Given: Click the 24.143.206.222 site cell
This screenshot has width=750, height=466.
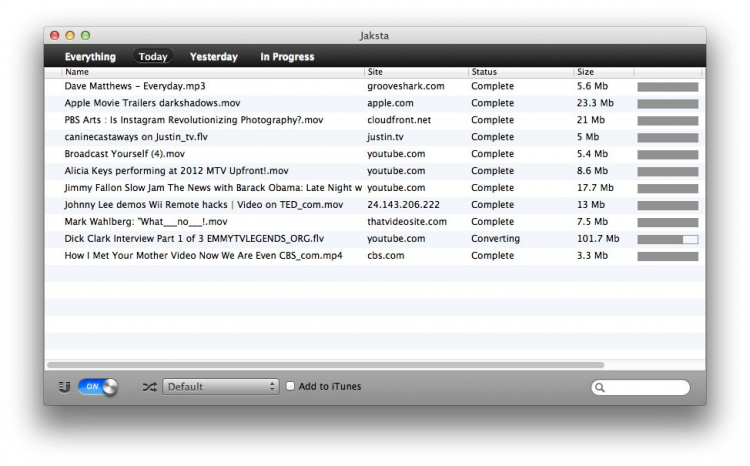Looking at the screenshot, I should 403,205.
